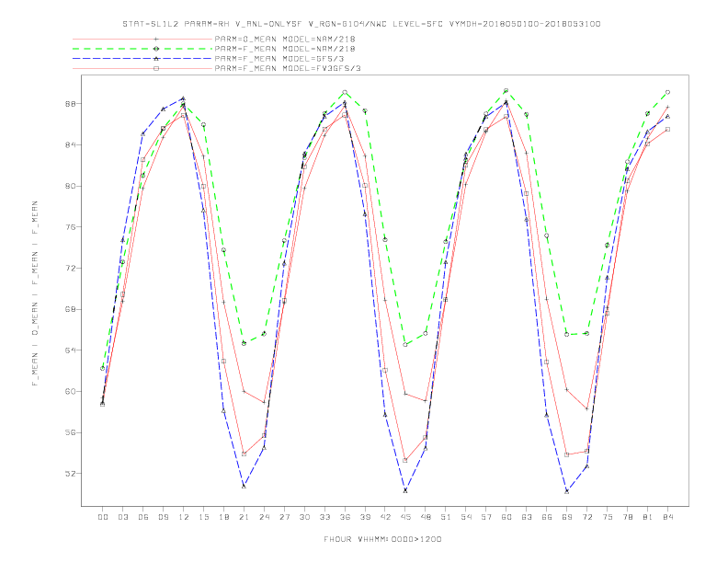
Task: Click green NAM circle data point at hour 84
Action: point(667,92)
